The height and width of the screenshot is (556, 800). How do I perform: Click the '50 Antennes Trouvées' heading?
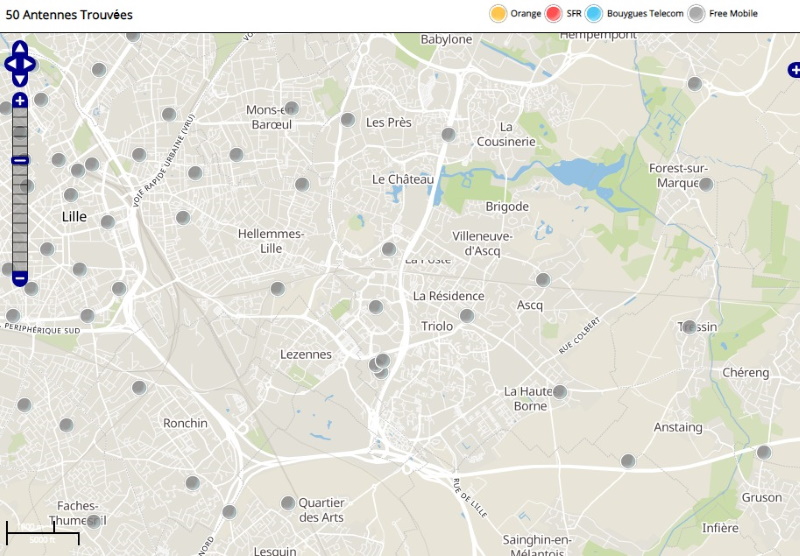tap(69, 15)
